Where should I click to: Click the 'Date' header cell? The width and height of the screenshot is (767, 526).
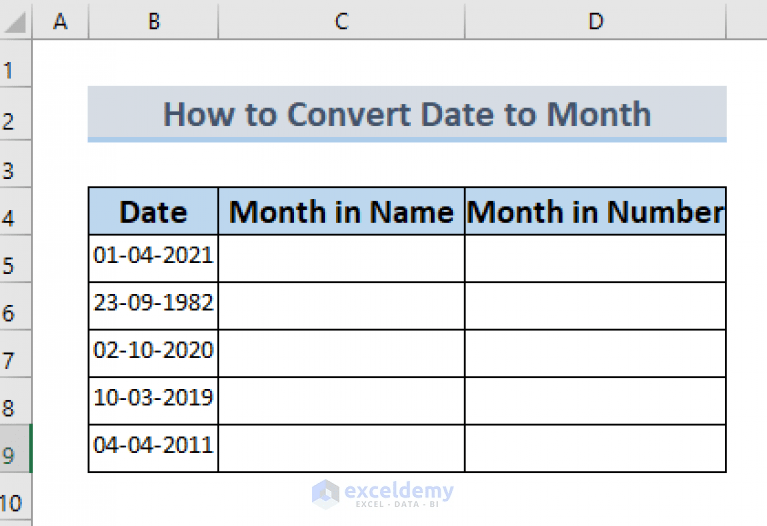[154, 211]
